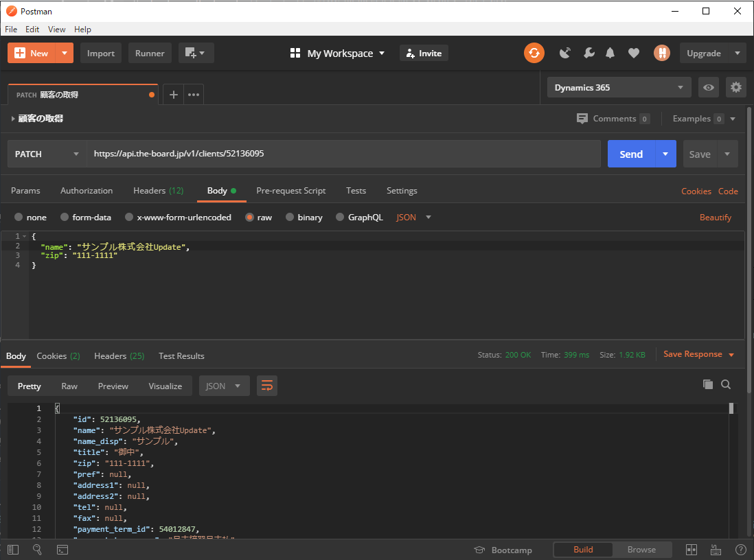The image size is (754, 560).
Task: Click the orange sync status icon
Action: coord(534,53)
